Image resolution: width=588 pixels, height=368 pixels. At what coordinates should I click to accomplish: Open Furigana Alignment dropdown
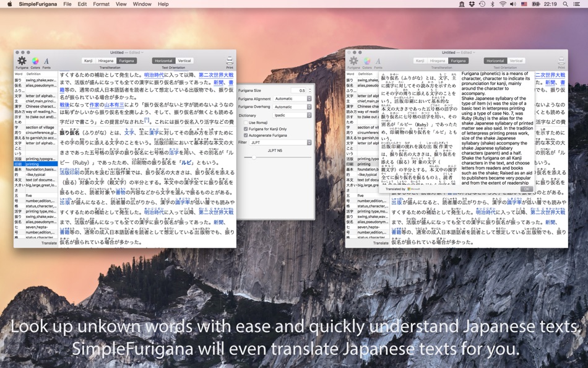293,99
